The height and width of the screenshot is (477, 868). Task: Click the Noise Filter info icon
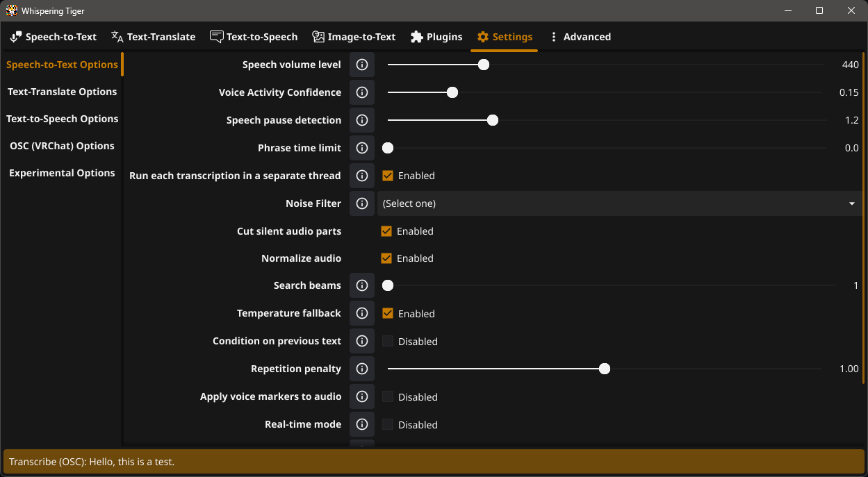point(361,203)
